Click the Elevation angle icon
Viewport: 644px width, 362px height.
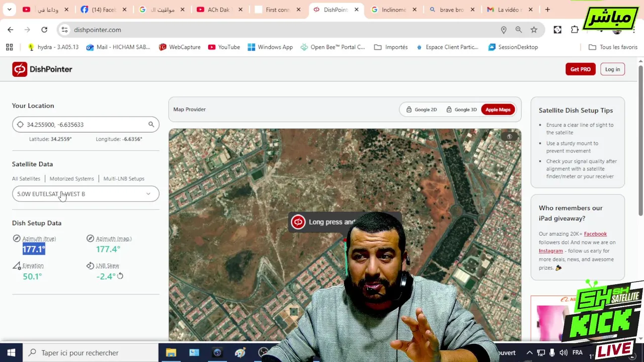pos(17,265)
